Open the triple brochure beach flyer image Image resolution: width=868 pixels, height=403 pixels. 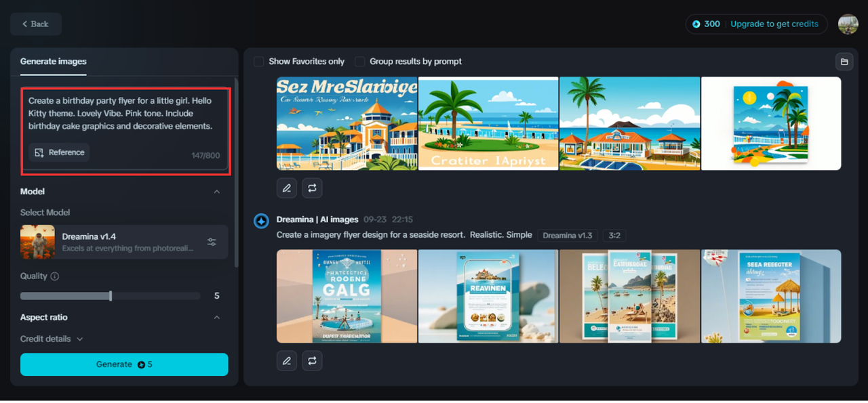tap(630, 296)
